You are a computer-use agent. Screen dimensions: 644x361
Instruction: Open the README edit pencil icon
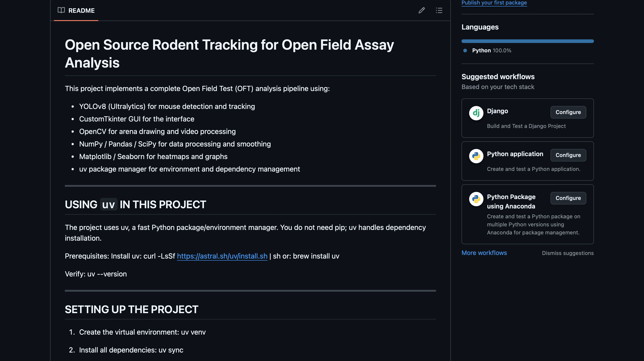pyautogui.click(x=422, y=11)
